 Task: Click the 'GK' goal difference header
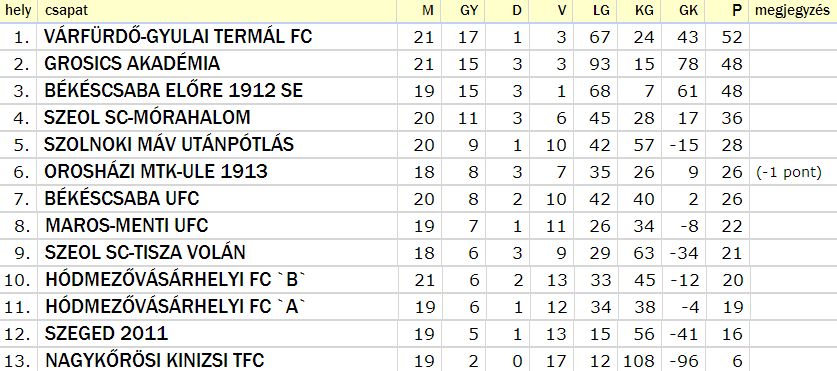coord(689,11)
